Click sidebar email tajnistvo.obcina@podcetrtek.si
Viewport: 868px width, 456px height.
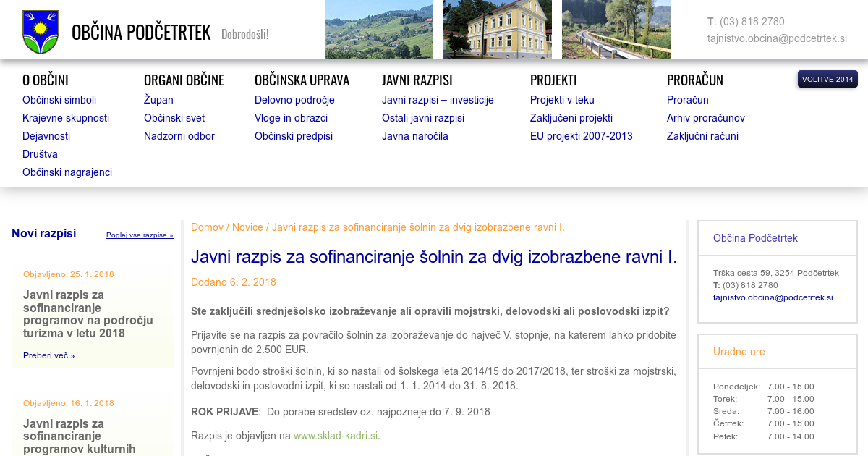[x=773, y=297]
